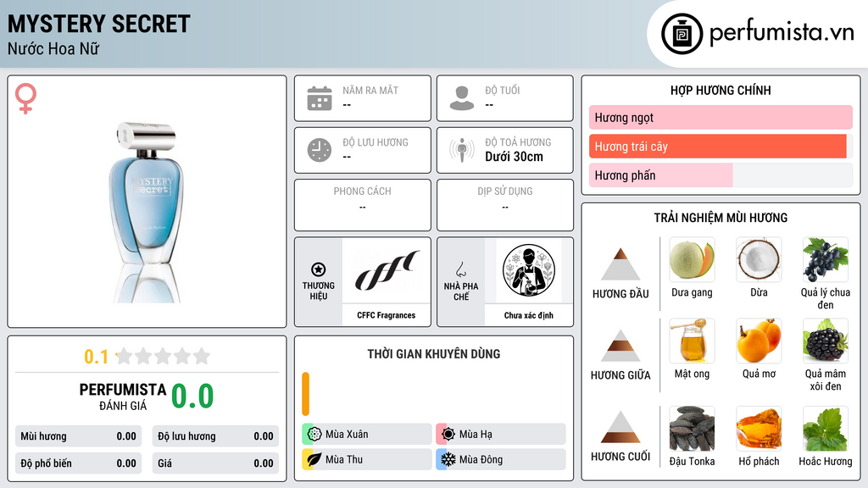
Task: Click the THỜI GIAN KHUYÊN DÙNG heading
Action: tap(434, 353)
